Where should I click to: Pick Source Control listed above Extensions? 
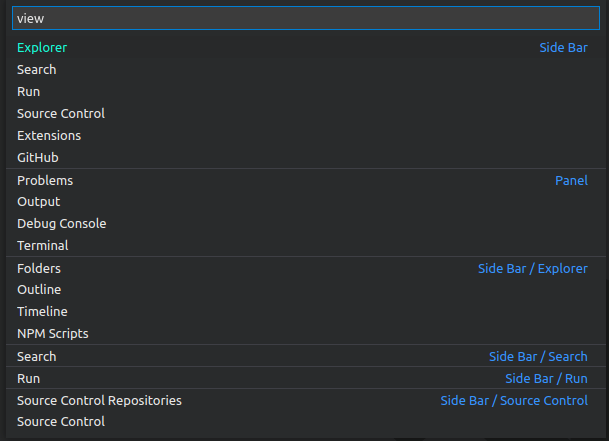click(61, 114)
